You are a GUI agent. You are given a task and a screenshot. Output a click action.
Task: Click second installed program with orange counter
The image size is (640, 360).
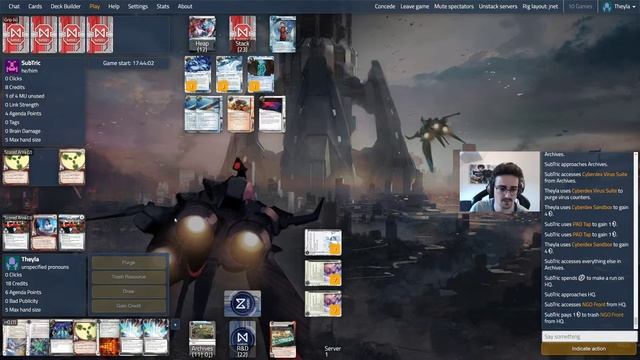pyautogui.click(x=229, y=74)
